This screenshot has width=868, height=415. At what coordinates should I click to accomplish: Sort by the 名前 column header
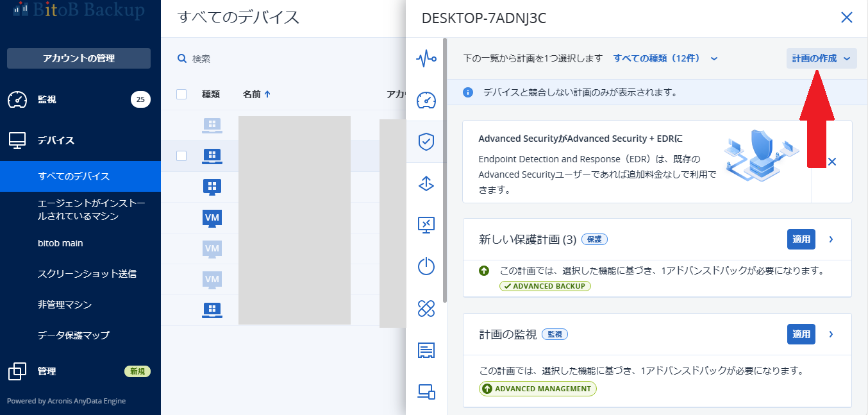tap(256, 94)
